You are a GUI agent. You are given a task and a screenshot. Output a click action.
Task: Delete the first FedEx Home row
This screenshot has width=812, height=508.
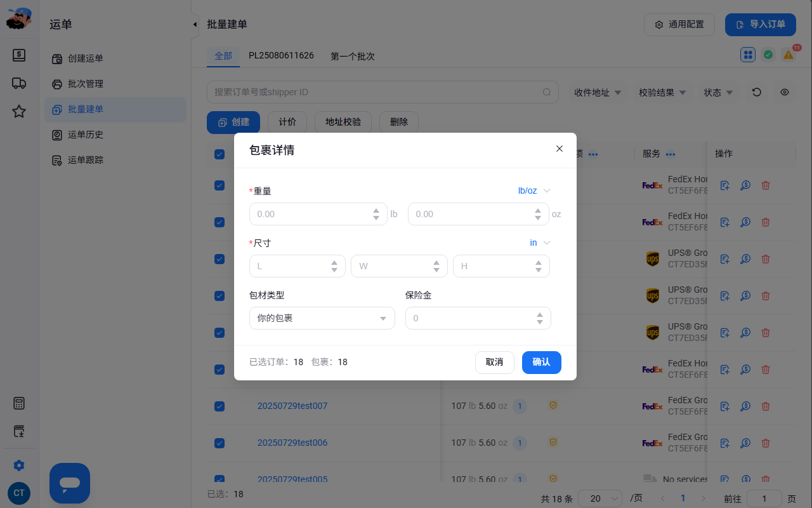click(x=766, y=185)
